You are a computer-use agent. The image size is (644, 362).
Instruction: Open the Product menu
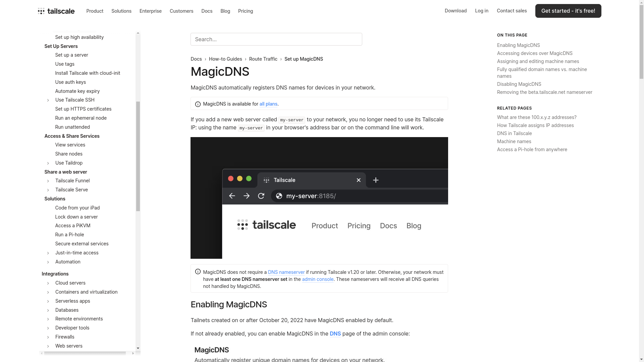[95, 11]
